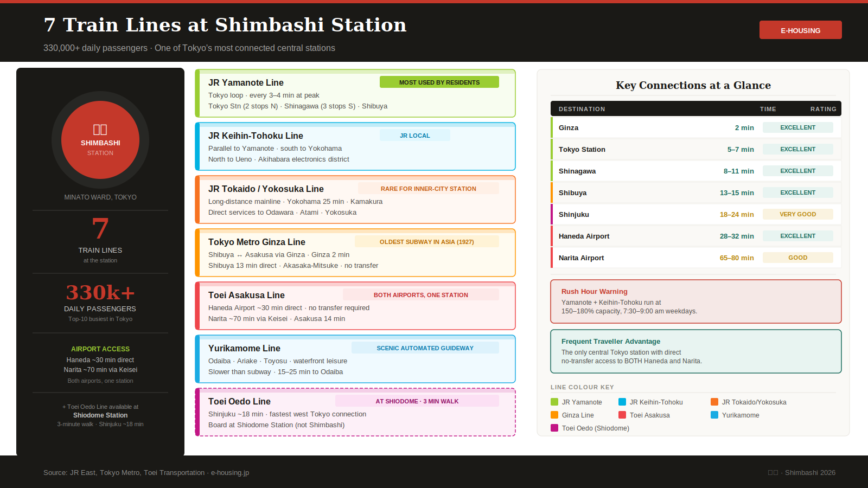Click the JR Tokaido / Yokosuka Line card title
The width and height of the screenshot is (868, 488).
tap(266, 189)
